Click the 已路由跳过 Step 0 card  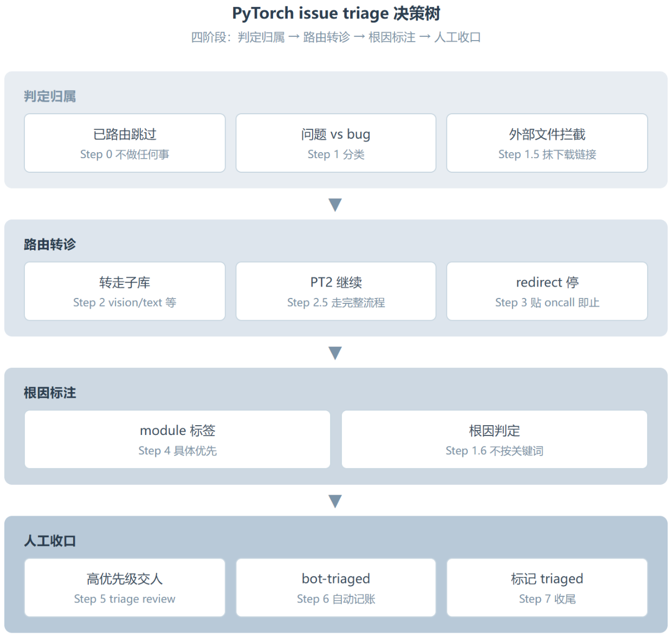click(125, 143)
